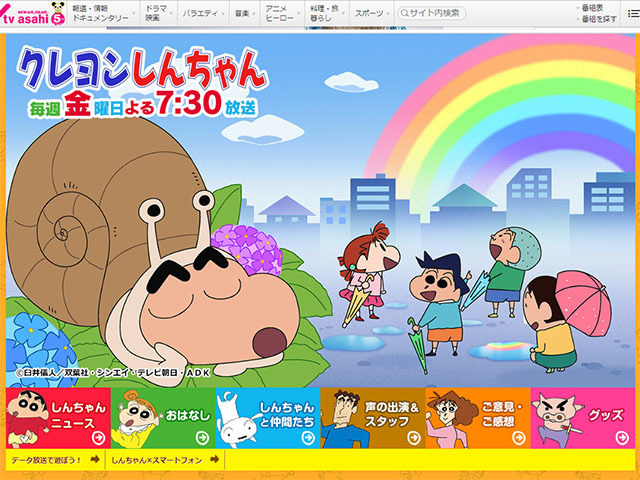Open the しんちゃん×スマートフォン link
This screenshot has height=480, width=640.
pyautogui.click(x=157, y=460)
